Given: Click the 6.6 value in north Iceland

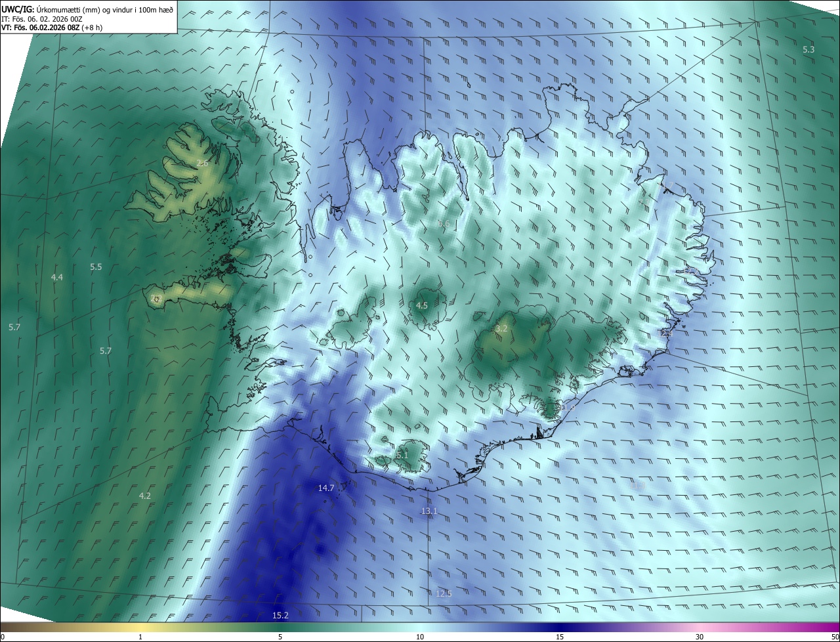Looking at the screenshot, I should 444,224.
